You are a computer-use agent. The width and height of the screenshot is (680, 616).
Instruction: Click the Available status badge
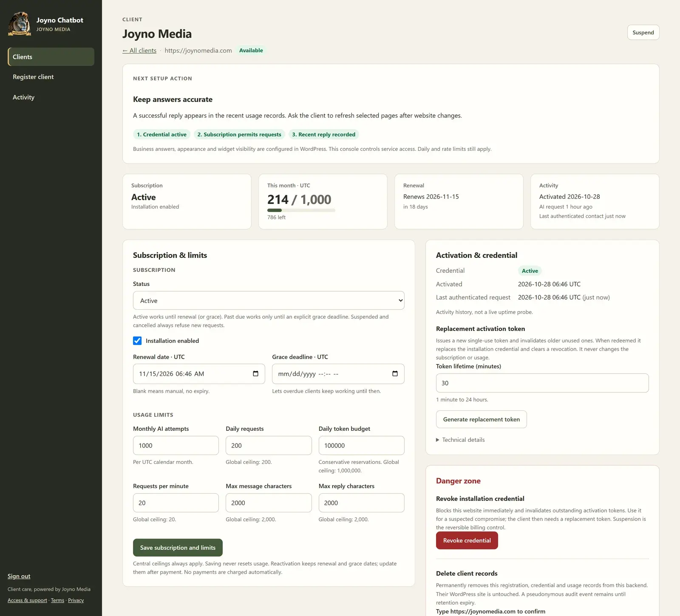pos(251,51)
